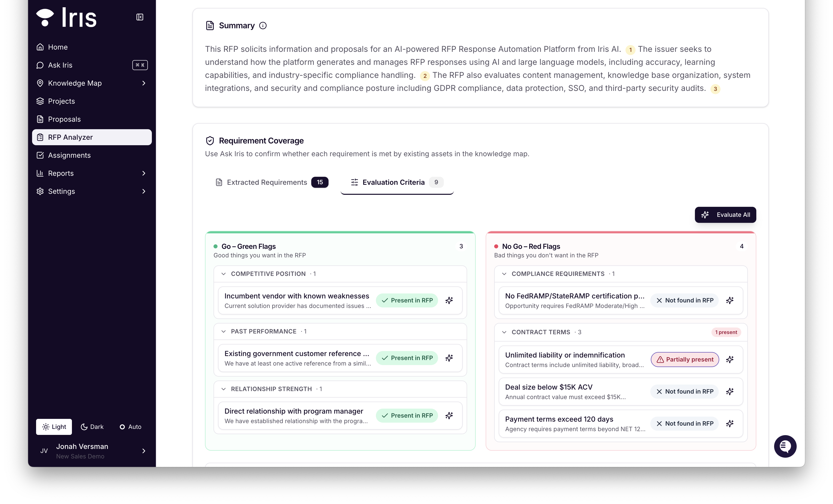Collapse the Competitive Position group
Image resolution: width=833 pixels, height=504 pixels.
[224, 274]
